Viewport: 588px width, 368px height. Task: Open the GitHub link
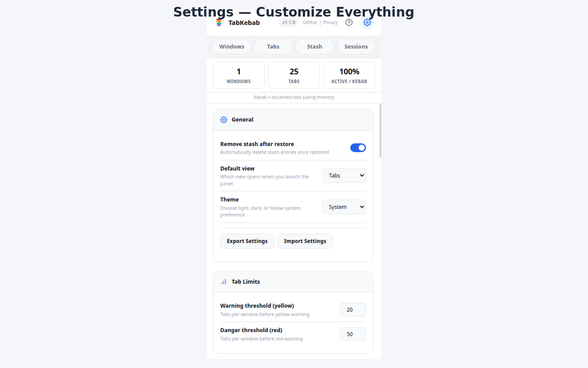(x=310, y=22)
